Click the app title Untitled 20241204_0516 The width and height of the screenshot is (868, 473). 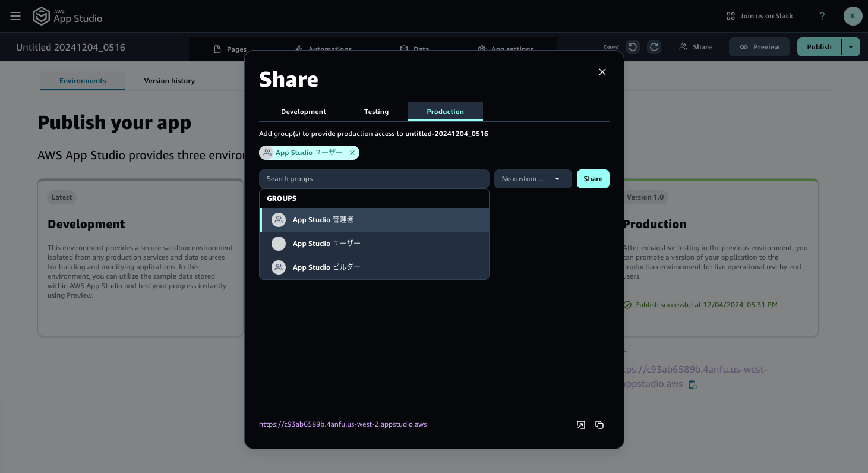tap(71, 47)
